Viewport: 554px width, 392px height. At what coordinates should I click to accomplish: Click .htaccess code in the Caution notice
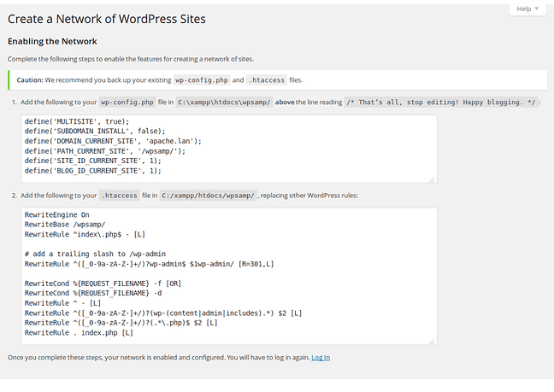click(x=267, y=80)
